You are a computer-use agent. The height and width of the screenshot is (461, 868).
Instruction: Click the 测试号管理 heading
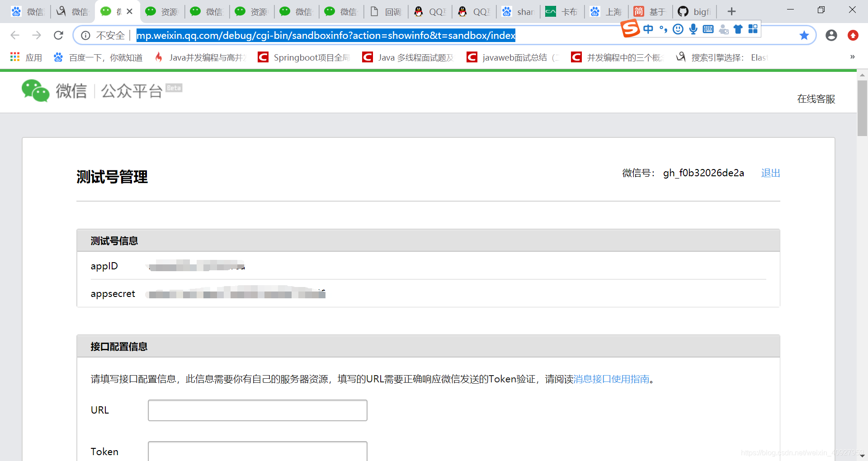point(112,177)
